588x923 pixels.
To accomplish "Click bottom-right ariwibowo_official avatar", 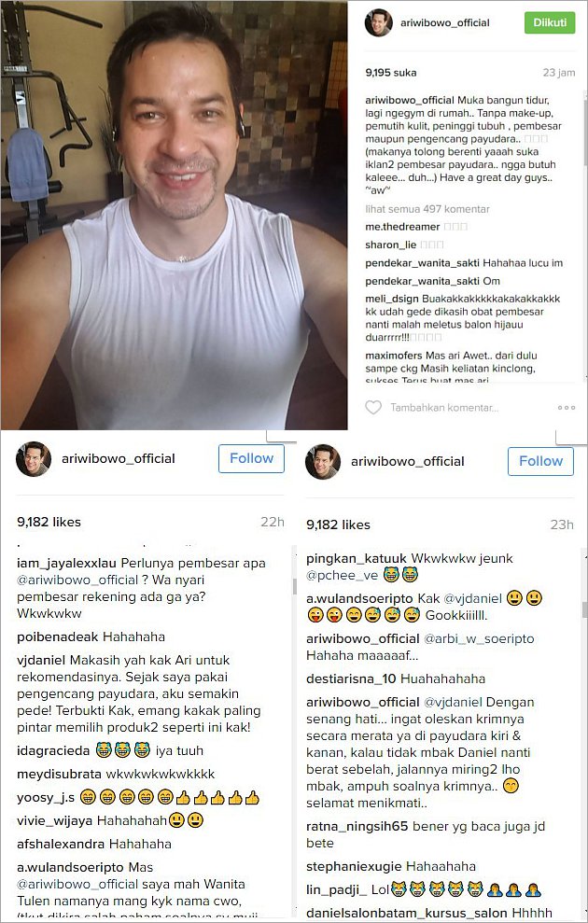I will [323, 461].
